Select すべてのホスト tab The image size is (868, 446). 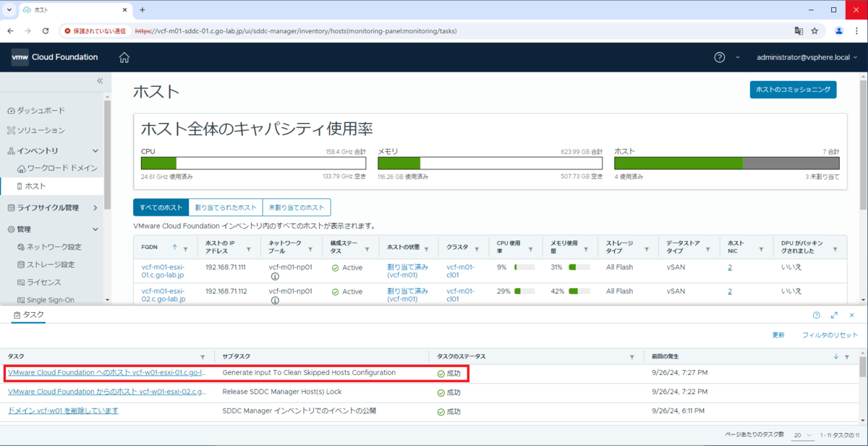[x=161, y=208]
